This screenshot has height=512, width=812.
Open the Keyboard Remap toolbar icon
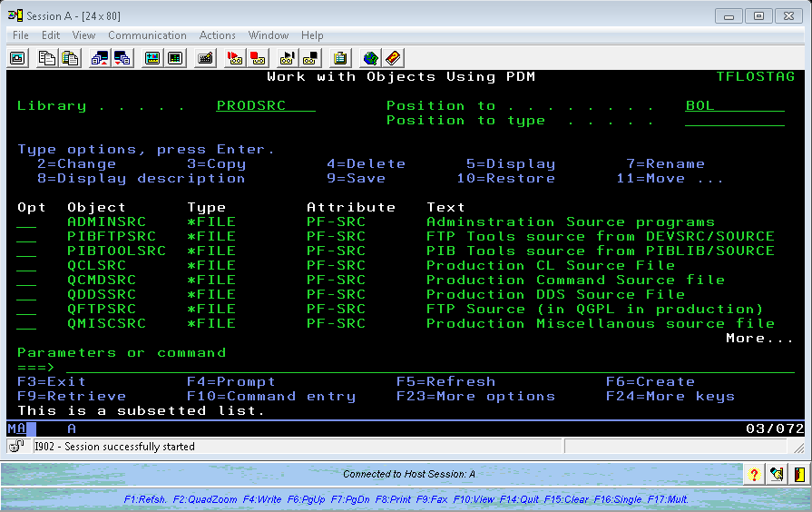point(205,58)
